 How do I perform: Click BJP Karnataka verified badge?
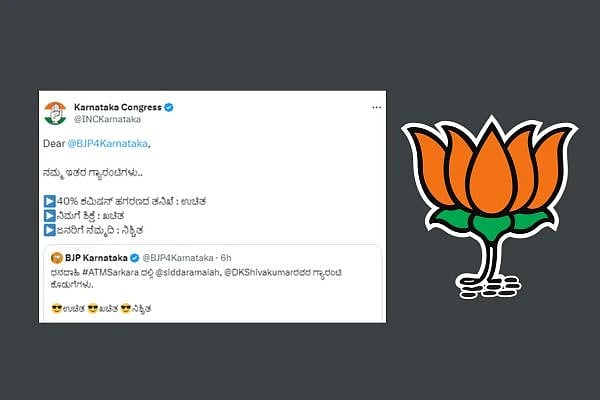134,258
